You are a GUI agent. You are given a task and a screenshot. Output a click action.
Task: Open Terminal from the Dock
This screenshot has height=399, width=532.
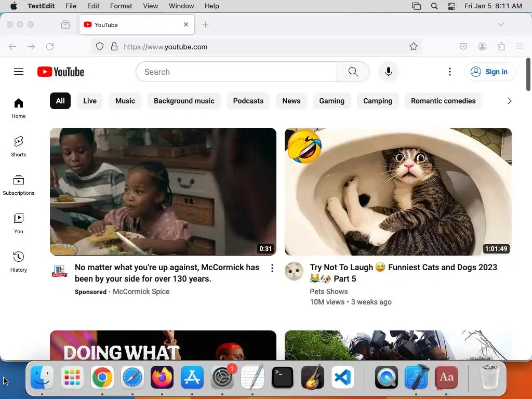pos(283,377)
